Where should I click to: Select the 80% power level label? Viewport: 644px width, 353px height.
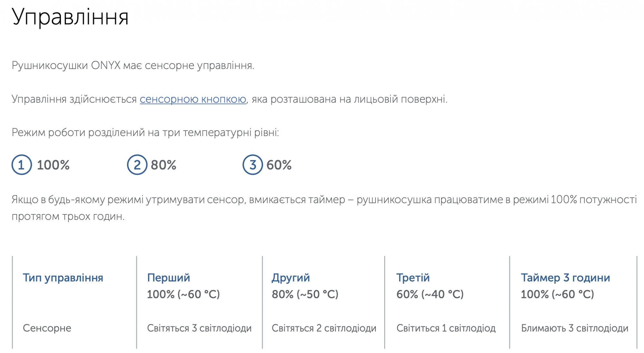point(164,165)
